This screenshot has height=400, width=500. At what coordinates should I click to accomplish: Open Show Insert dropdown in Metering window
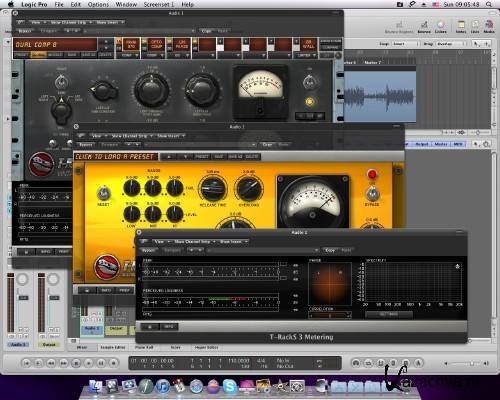pos(233,241)
